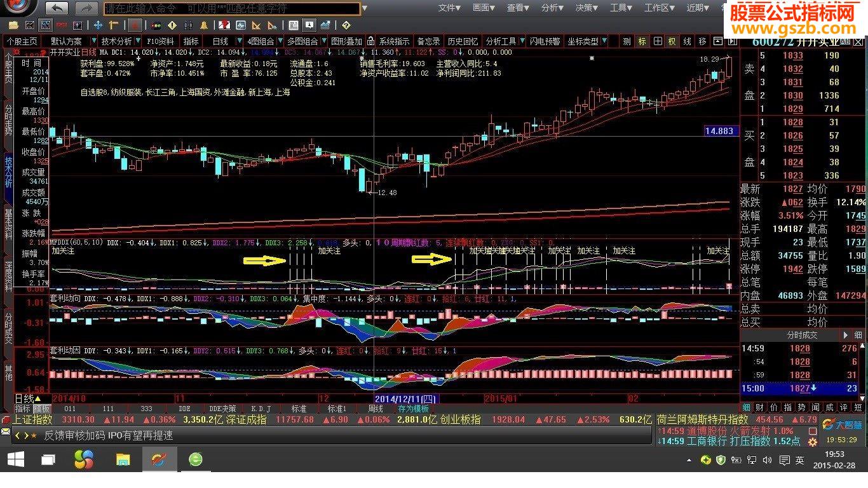Click the padlock icon beside 图形叠加

click(x=371, y=41)
